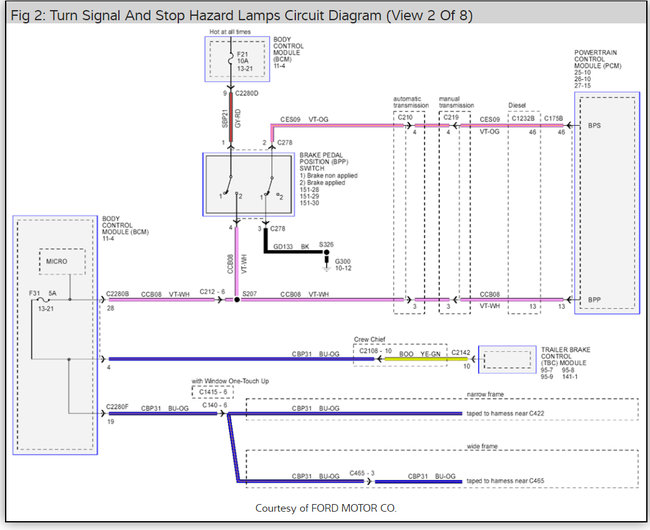
Task: Select "taped to harness near C465" text
Action: [505, 481]
